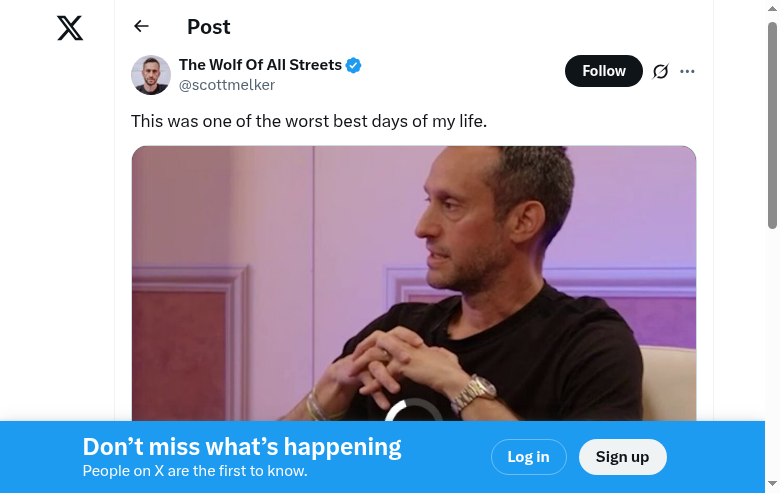
Task: Click "People on X are the first to know"
Action: [x=194, y=471]
